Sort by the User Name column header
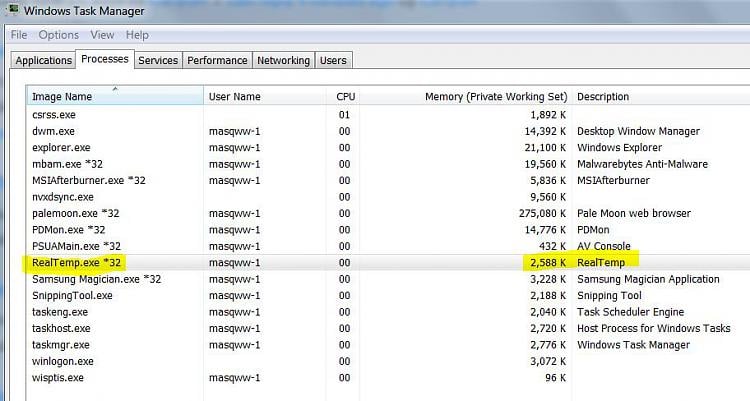 tap(265, 96)
